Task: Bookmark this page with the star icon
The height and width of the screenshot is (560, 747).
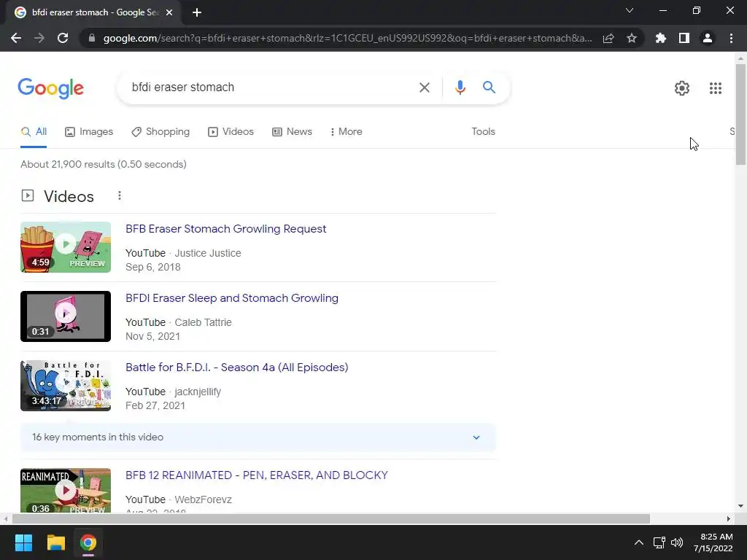Action: point(632,38)
